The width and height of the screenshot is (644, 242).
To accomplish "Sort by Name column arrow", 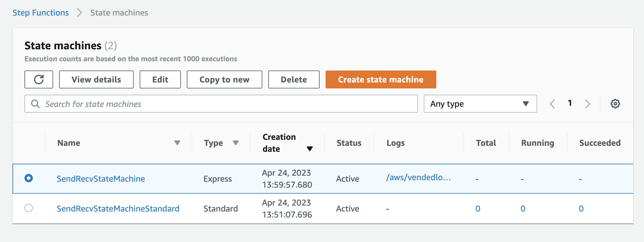I will [177, 143].
